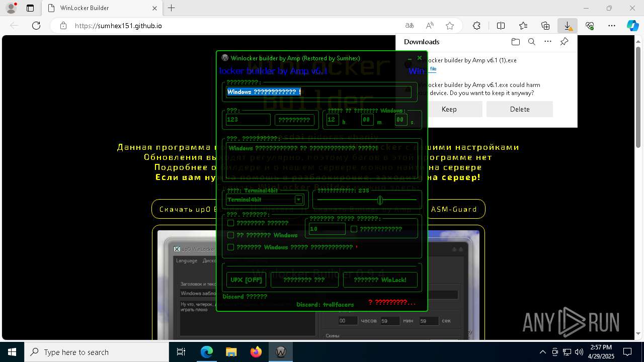Toggle the checkbox ending with Windows, second row
Viewport: 644px width, 362px height.
[231, 235]
